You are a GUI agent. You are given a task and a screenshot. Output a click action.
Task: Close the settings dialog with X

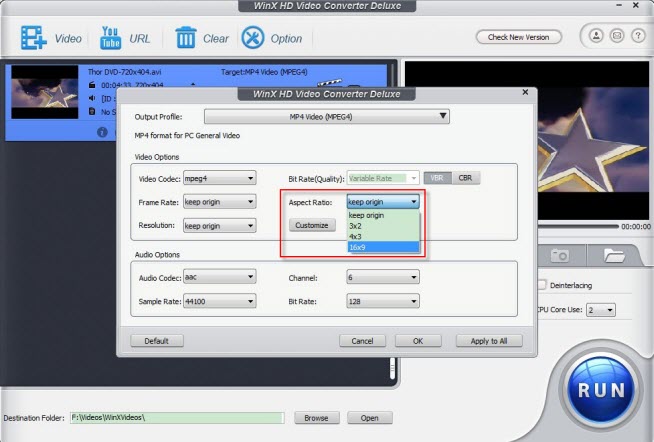pyautogui.click(x=525, y=92)
